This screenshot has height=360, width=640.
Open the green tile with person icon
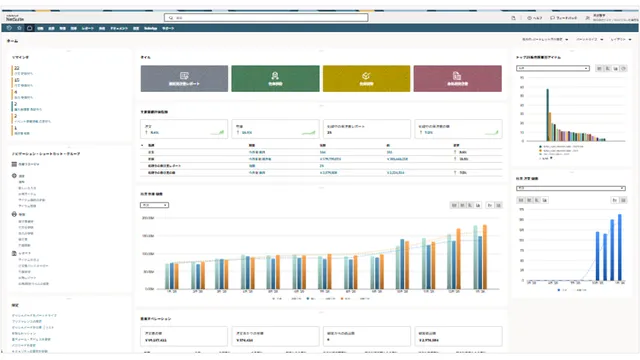coord(276,78)
